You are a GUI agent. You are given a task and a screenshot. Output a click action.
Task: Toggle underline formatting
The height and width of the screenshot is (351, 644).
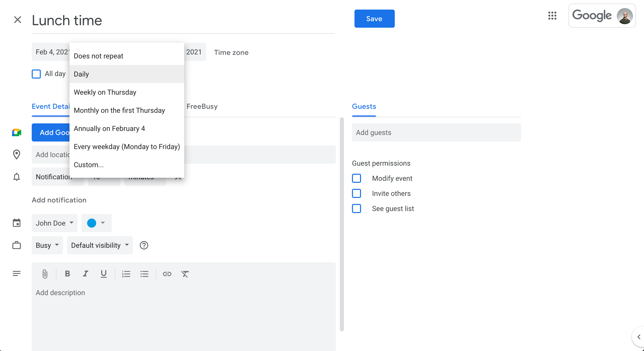click(103, 274)
